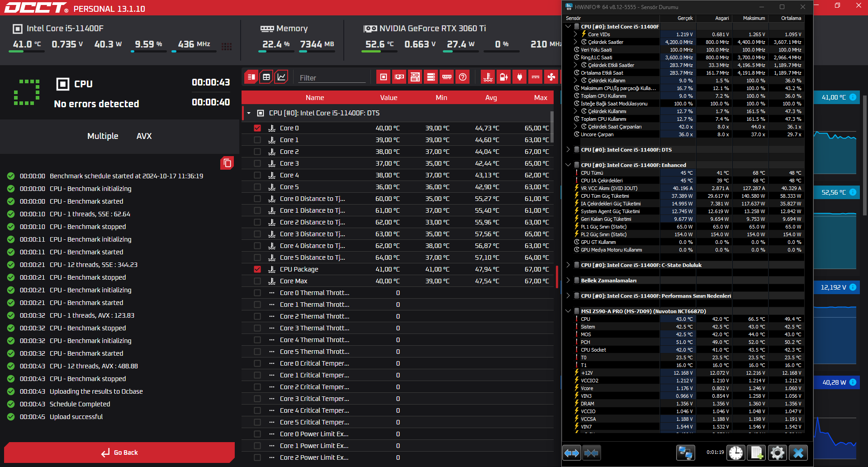This screenshot has height=467, width=868.
Task: Expand Bellek Zamanlamaları group in HWiNFO
Action: pyautogui.click(x=568, y=281)
